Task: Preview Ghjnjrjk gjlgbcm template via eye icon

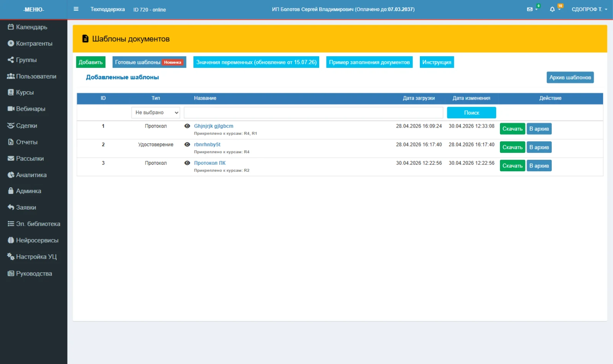Action: (187, 126)
